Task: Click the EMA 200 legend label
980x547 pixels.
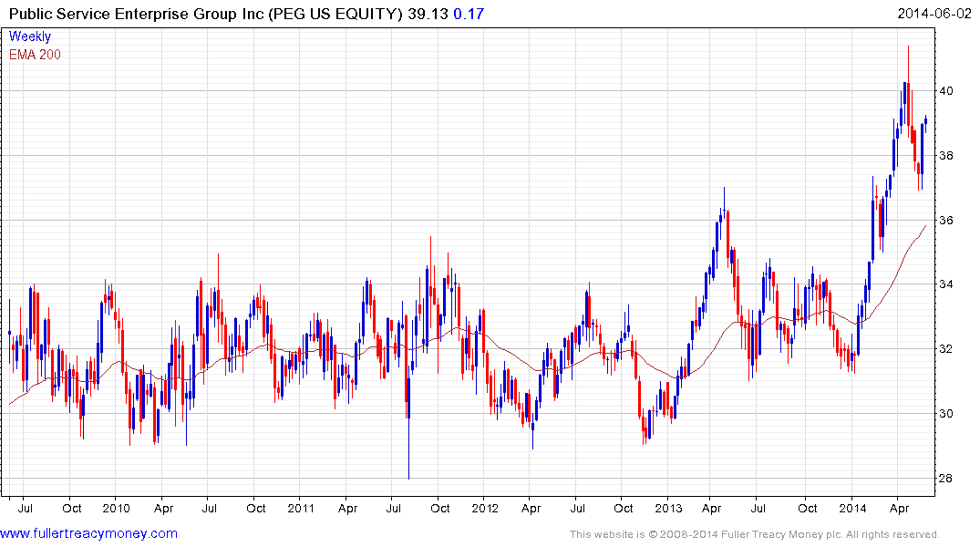Action: coord(35,55)
